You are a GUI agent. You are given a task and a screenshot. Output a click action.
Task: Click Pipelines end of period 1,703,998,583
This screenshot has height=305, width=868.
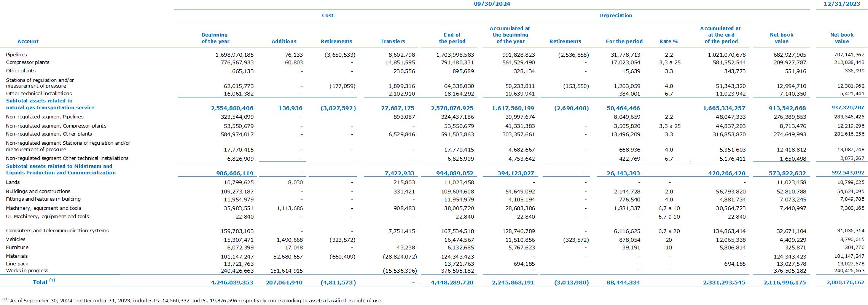click(x=455, y=55)
